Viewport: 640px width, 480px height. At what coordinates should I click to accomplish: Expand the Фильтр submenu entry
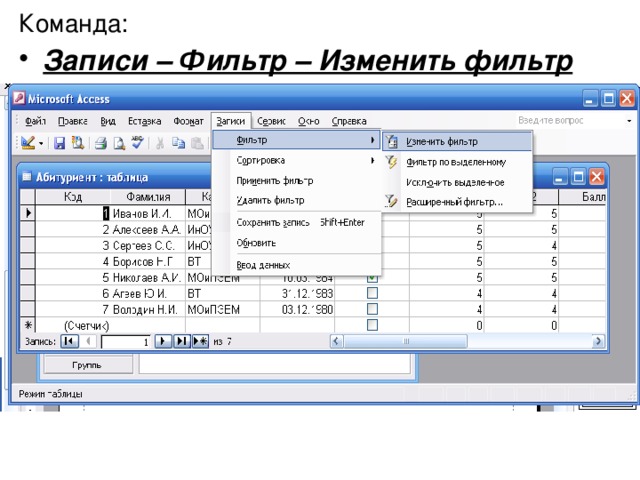click(297, 140)
